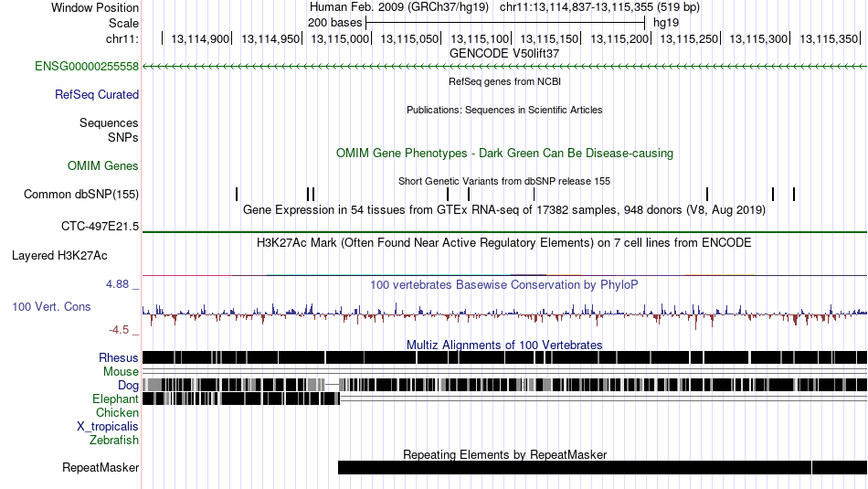
Task: Open the RepeatMasker track label
Action: point(101,467)
